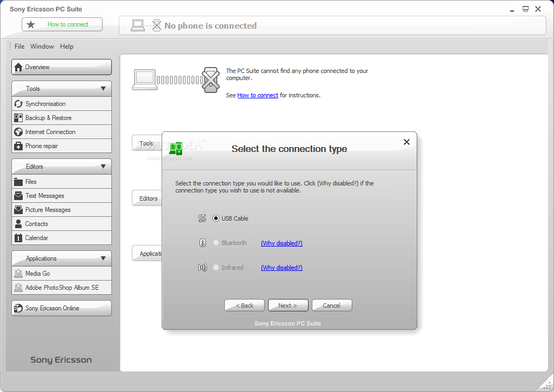Click the Files folder icon
Image resolution: width=554 pixels, height=392 pixels.
click(x=18, y=182)
